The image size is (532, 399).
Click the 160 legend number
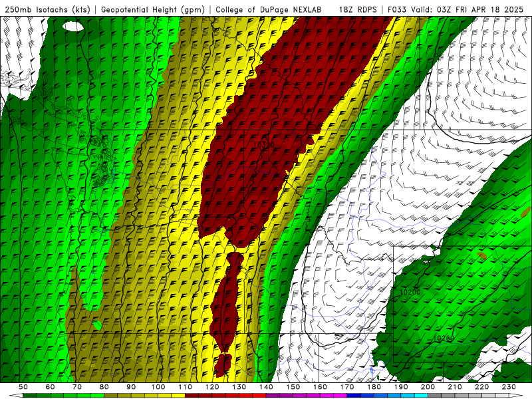coord(320,387)
